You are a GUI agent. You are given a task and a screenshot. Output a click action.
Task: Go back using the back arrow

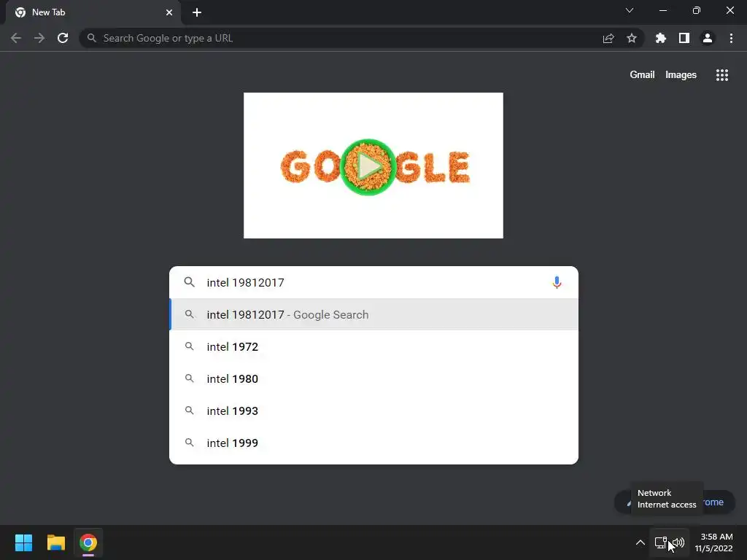click(16, 38)
